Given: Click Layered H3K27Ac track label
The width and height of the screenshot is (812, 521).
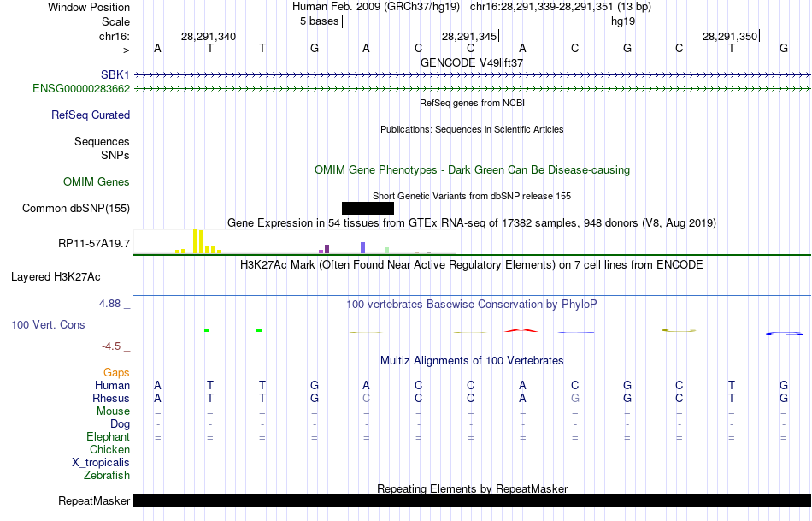Looking at the screenshot, I should point(56,277).
